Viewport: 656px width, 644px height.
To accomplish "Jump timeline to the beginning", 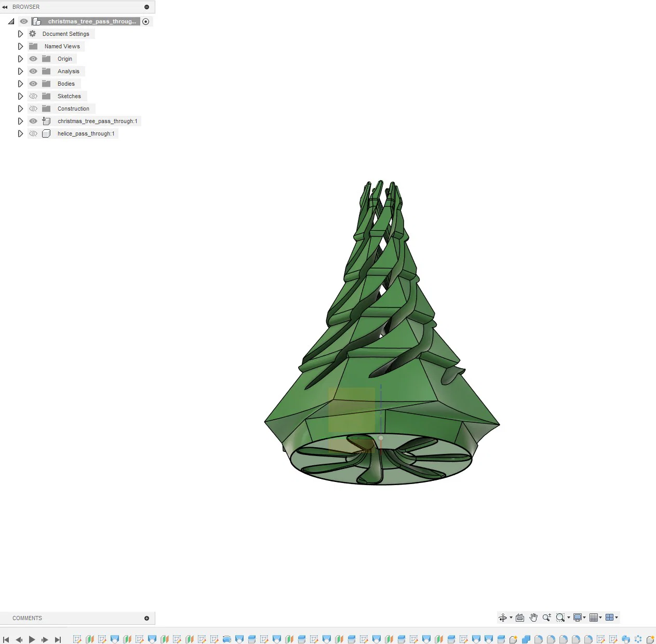I will (x=6, y=640).
